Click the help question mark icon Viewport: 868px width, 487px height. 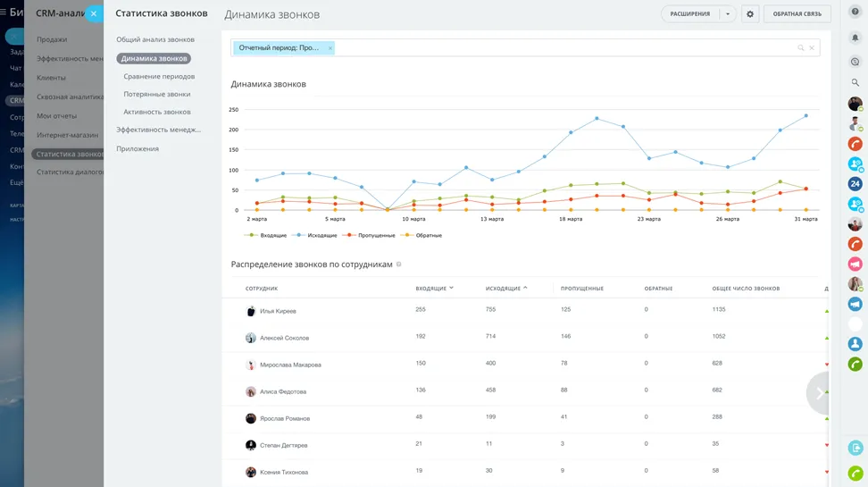(x=855, y=13)
